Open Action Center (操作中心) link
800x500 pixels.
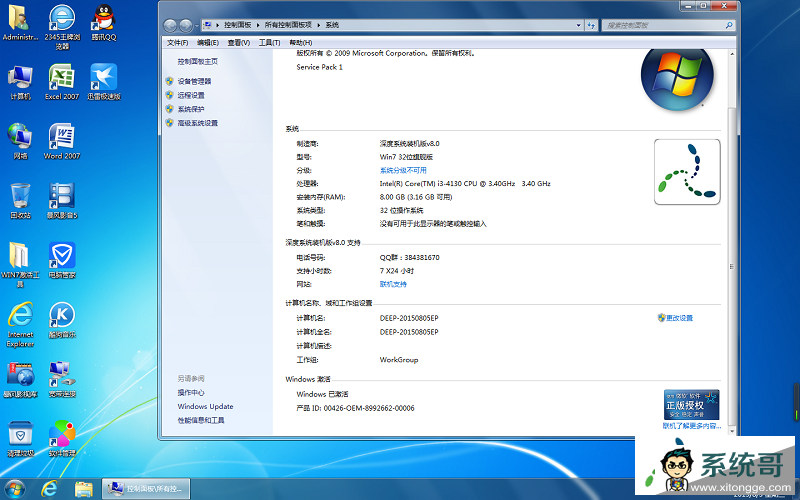click(191, 392)
